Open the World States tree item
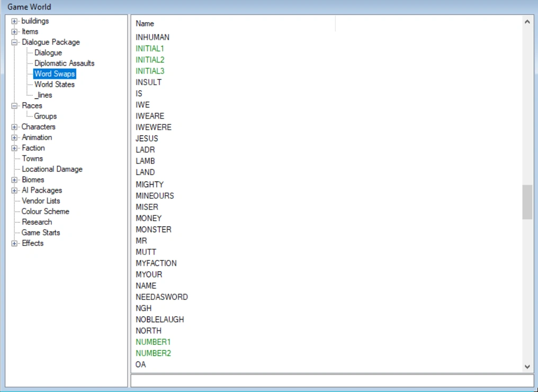 [x=54, y=85]
